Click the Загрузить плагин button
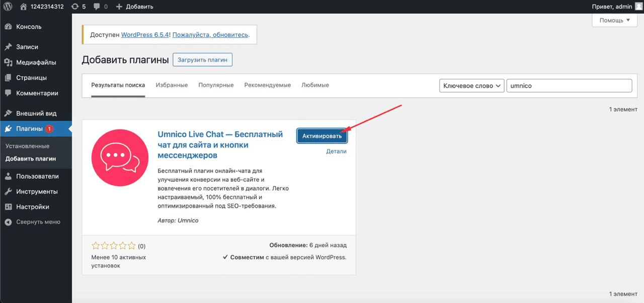 pyautogui.click(x=202, y=60)
